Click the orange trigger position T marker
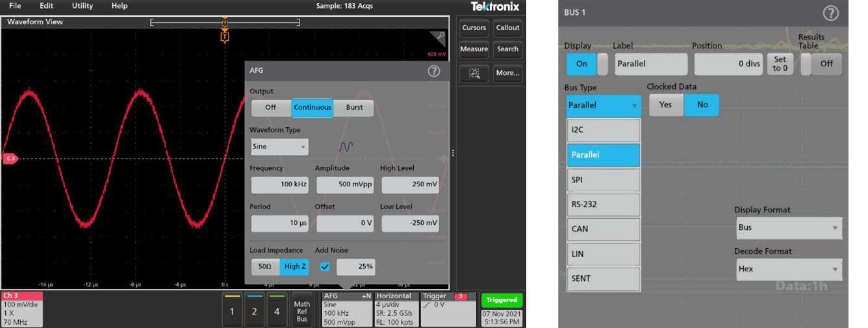Image resolution: width=868 pixels, height=328 pixels. [x=225, y=37]
